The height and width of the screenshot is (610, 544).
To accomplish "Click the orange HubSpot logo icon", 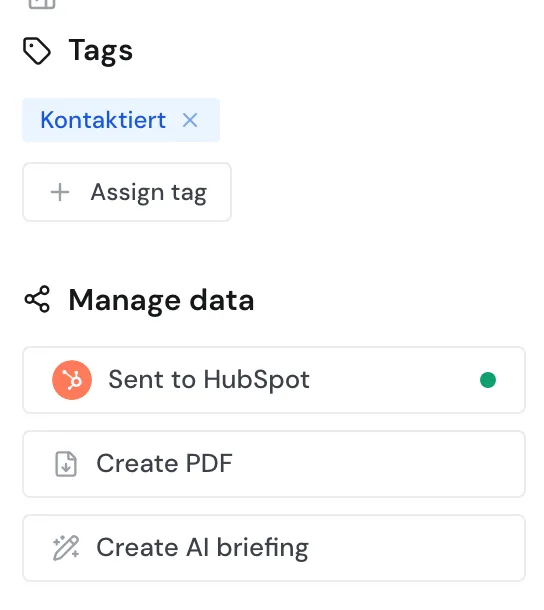I will coord(72,380).
